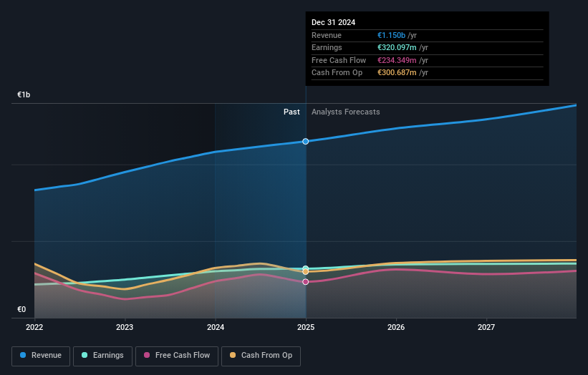Select the Free Cash Flow pink marker at 2025
Viewport: 588px width, 375px height.
pos(306,282)
